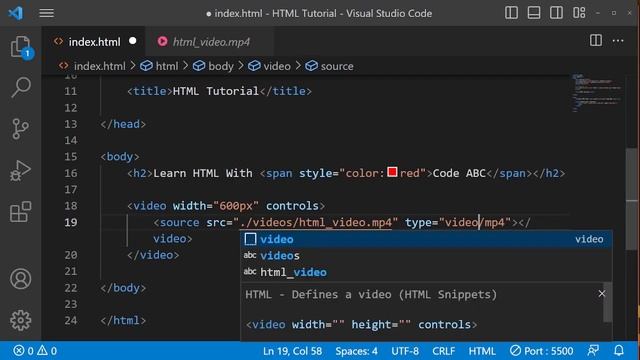This screenshot has width=640, height=360.
Task: Choose the html_video suggestion
Action: [x=426, y=272]
